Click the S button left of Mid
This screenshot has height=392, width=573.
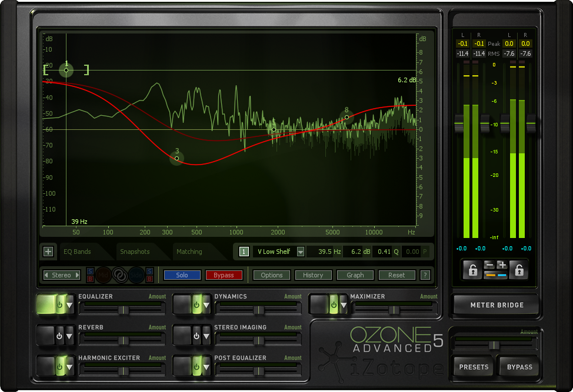[x=90, y=271]
